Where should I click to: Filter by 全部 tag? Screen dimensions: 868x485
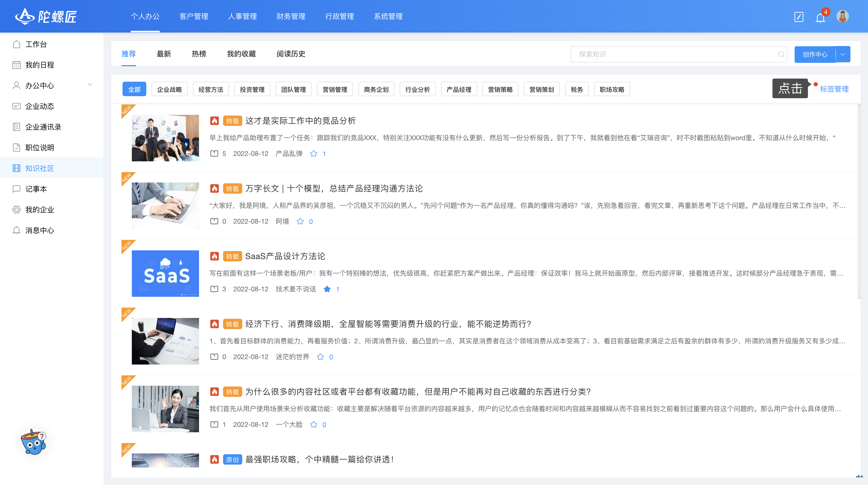134,89
